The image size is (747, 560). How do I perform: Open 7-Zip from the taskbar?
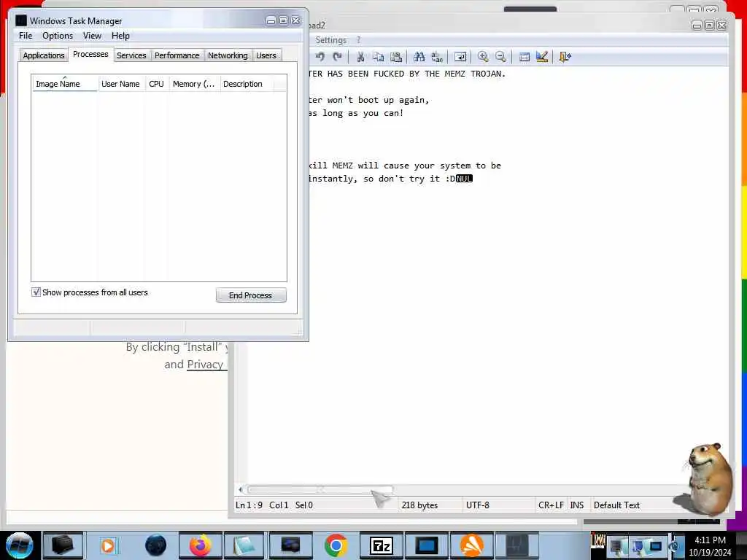click(x=381, y=545)
